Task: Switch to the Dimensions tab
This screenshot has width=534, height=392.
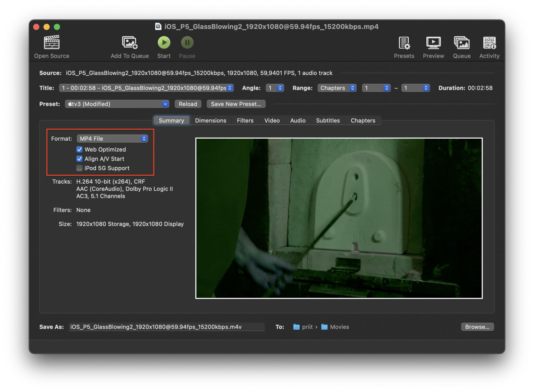Action: (210, 120)
